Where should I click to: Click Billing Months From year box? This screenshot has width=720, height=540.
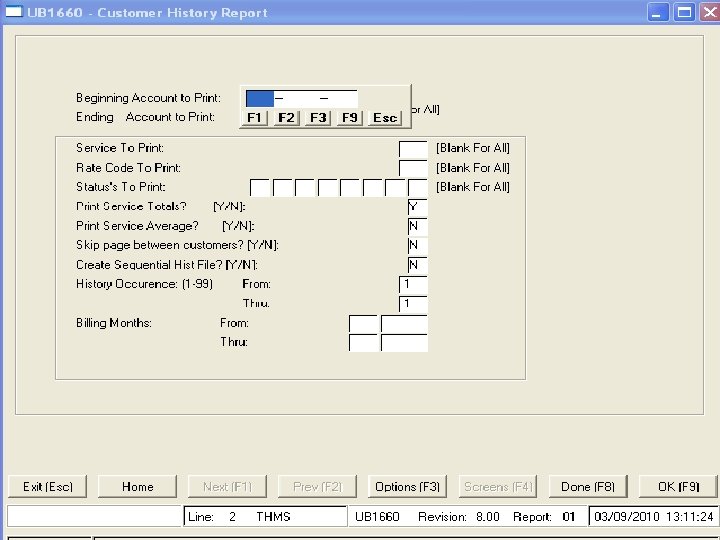tap(404, 324)
